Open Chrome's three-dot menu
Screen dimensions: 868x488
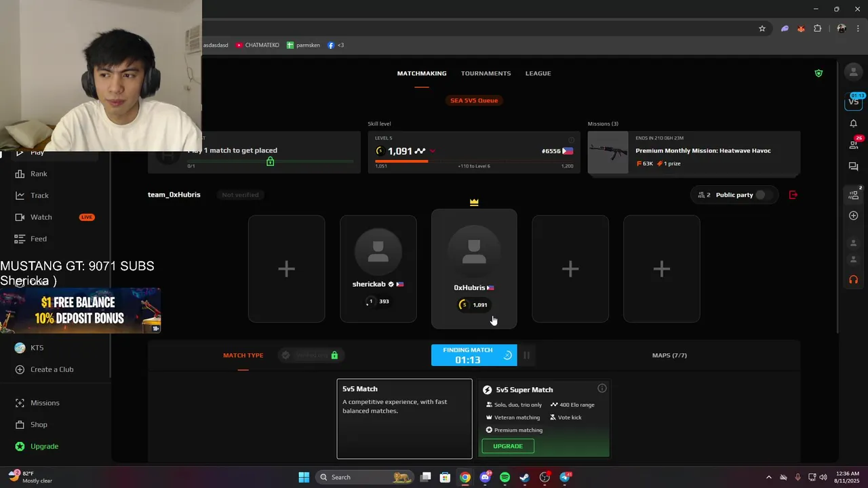coord(858,28)
